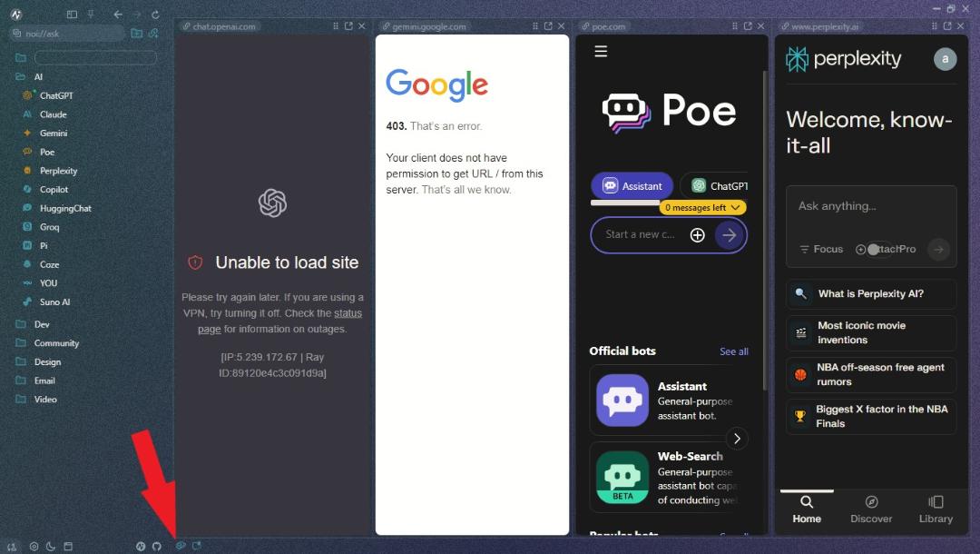Click the plus attach icon in Poe input
Image resolution: width=980 pixels, height=554 pixels.
[x=698, y=234]
